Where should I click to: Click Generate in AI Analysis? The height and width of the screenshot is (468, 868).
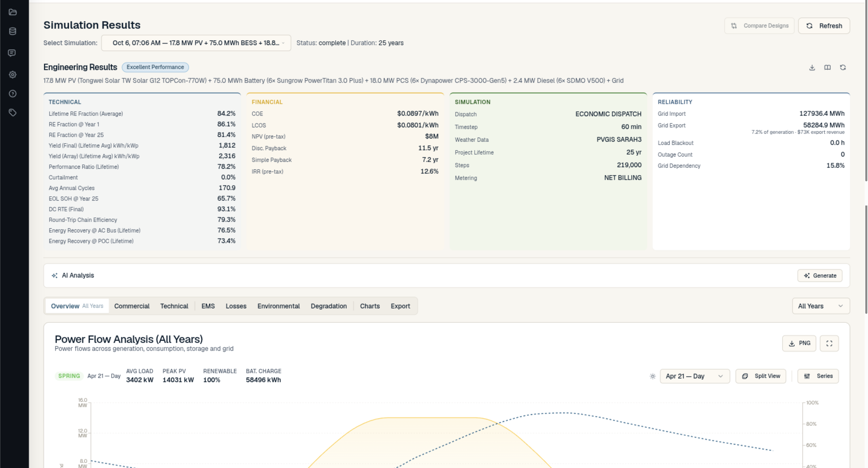[x=819, y=276]
